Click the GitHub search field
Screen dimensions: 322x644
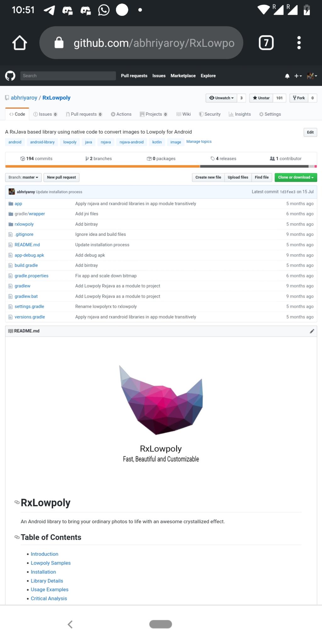[68, 76]
